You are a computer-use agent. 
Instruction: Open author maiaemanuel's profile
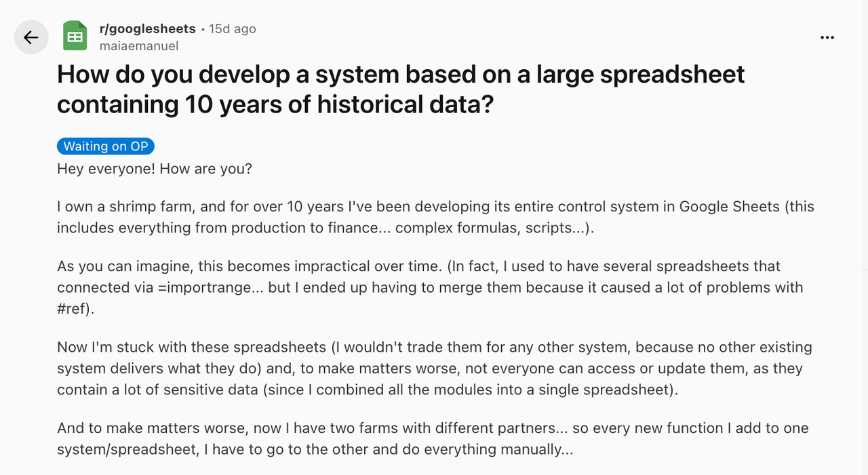coord(138,46)
